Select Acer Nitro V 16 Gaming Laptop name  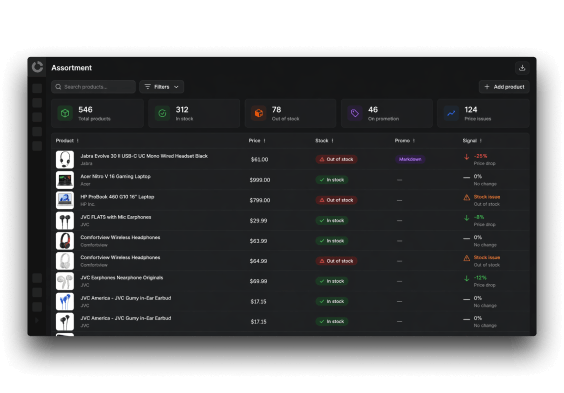pos(115,177)
